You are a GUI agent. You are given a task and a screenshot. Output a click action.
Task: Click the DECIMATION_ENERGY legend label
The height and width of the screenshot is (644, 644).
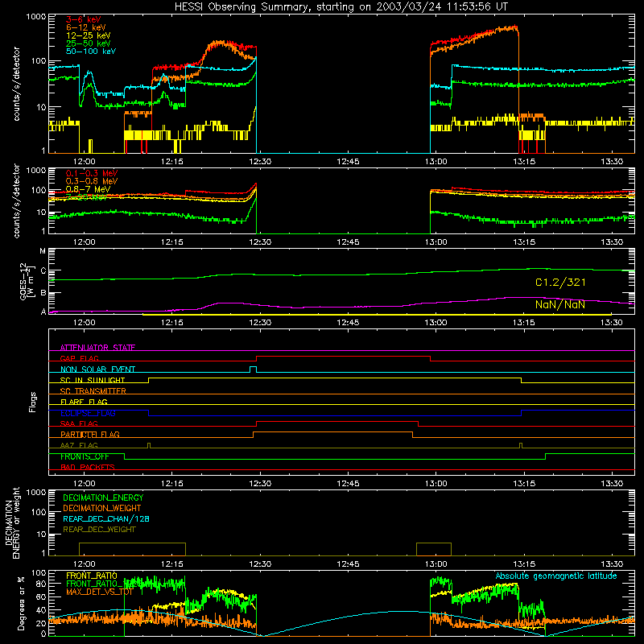pos(103,497)
